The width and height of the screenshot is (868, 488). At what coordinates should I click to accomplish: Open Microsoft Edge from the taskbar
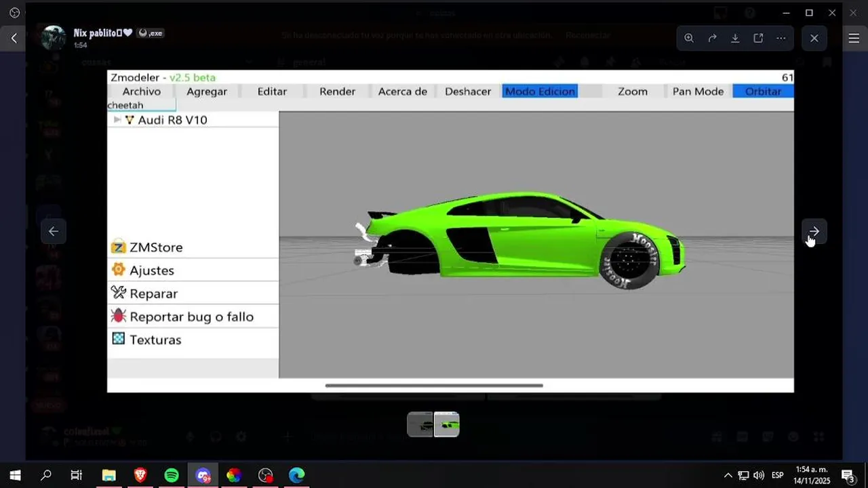[296, 475]
